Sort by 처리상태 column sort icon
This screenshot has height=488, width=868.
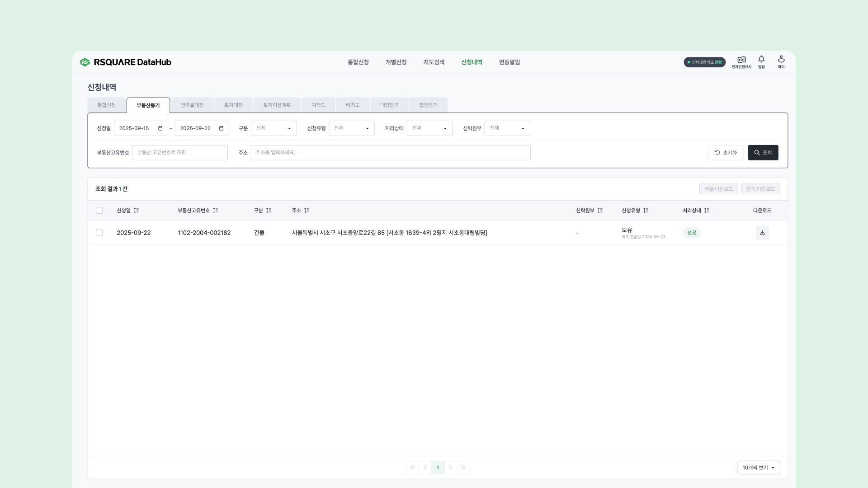coord(707,211)
